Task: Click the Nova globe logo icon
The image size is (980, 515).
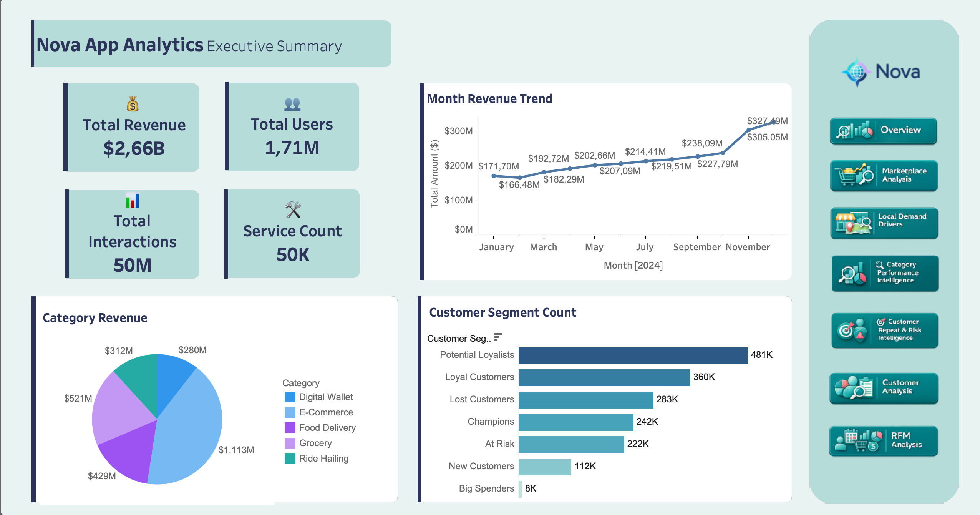Action: pos(856,72)
